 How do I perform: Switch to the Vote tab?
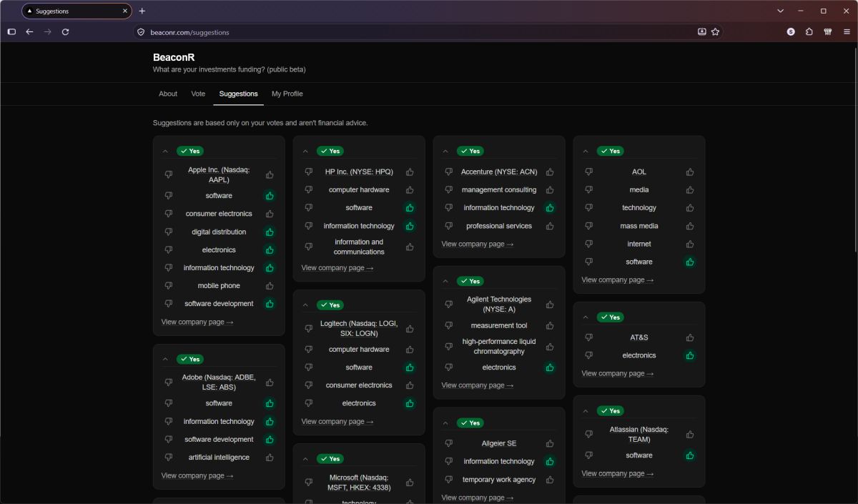pyautogui.click(x=198, y=94)
